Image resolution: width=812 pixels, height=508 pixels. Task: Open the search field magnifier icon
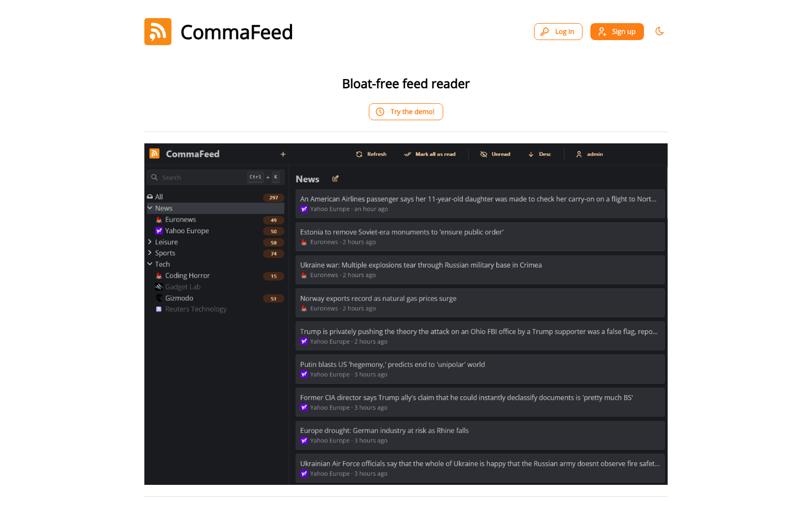tap(155, 177)
